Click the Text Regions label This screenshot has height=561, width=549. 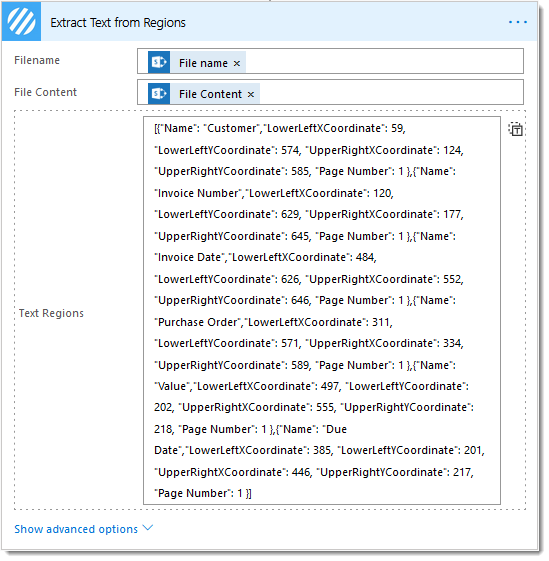click(x=51, y=313)
